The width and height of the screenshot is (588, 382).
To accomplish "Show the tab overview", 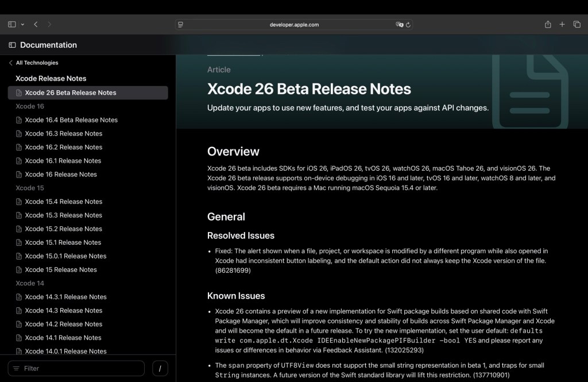I will [577, 25].
